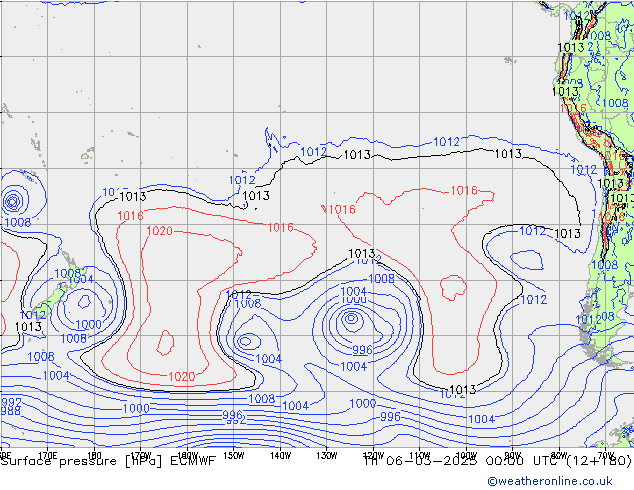Click the "1008" label beneath the tropical cyclone rings

pos(18,222)
